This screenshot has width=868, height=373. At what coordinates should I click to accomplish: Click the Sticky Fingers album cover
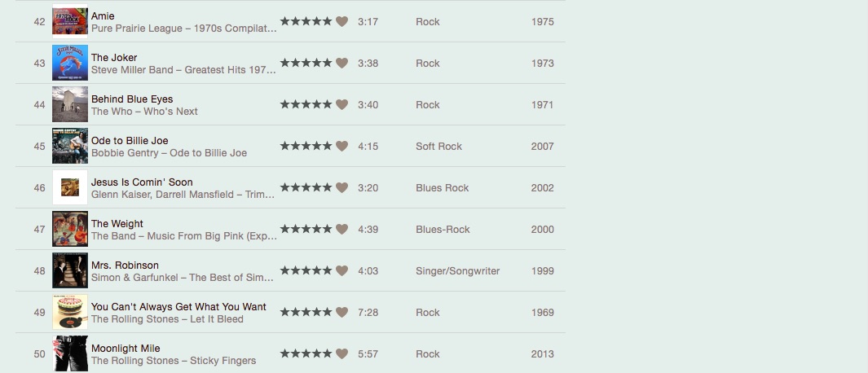(x=70, y=354)
